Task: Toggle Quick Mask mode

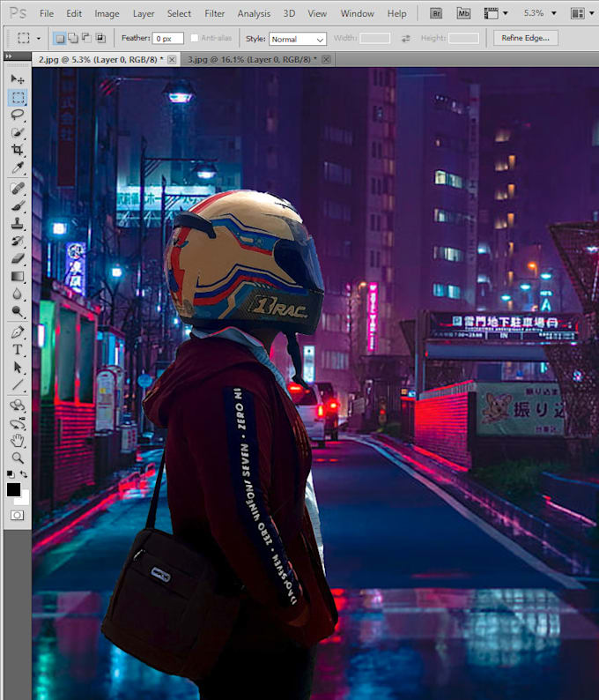Action: [18, 515]
